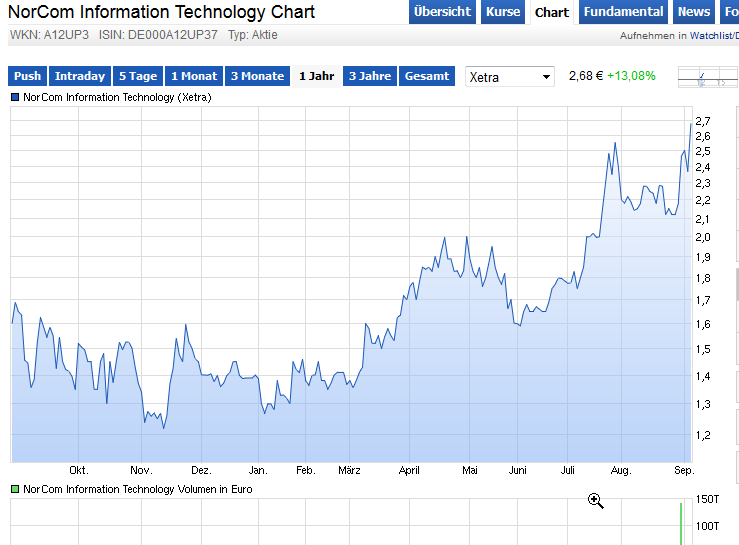
Task: Click the green volume bar in September
Action: [x=681, y=524]
